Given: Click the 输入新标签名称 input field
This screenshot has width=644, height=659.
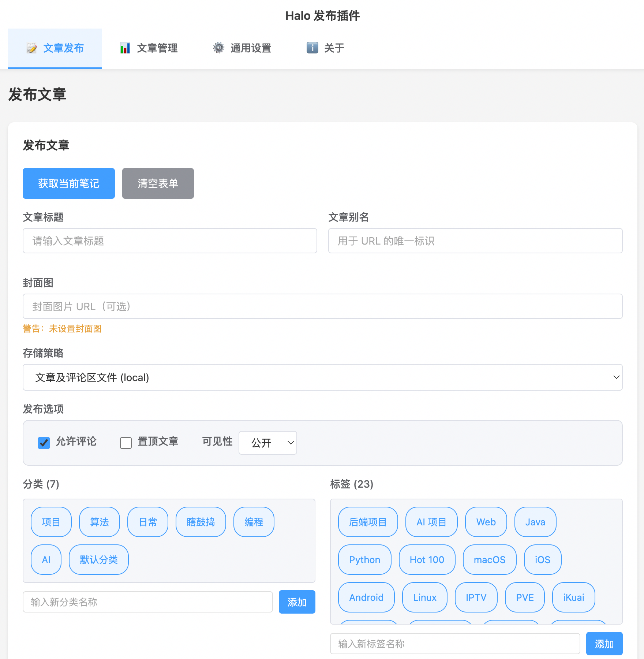Looking at the screenshot, I should [455, 644].
